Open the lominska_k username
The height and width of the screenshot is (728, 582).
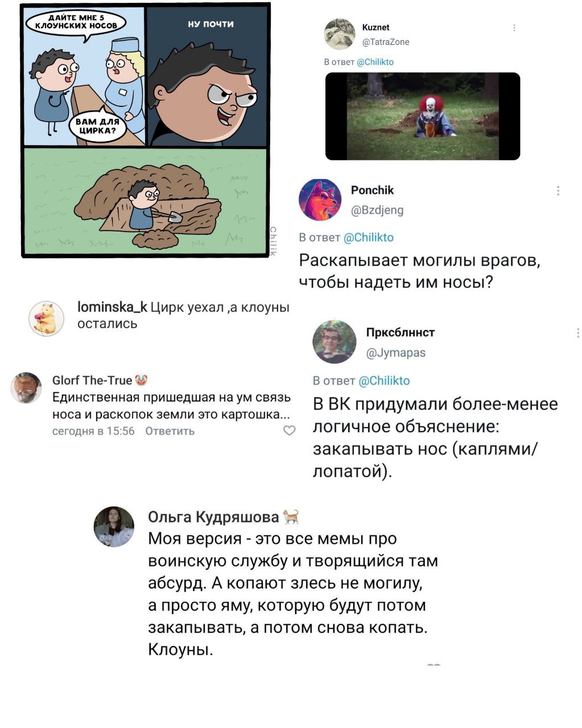(112, 308)
